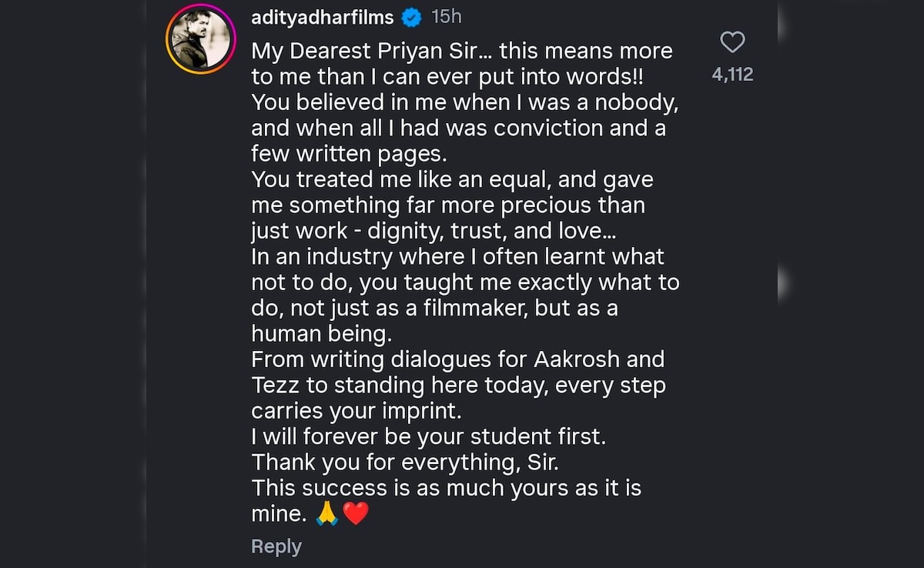Click the "few written pages." text
Screen dimensions: 924x568
349,154
